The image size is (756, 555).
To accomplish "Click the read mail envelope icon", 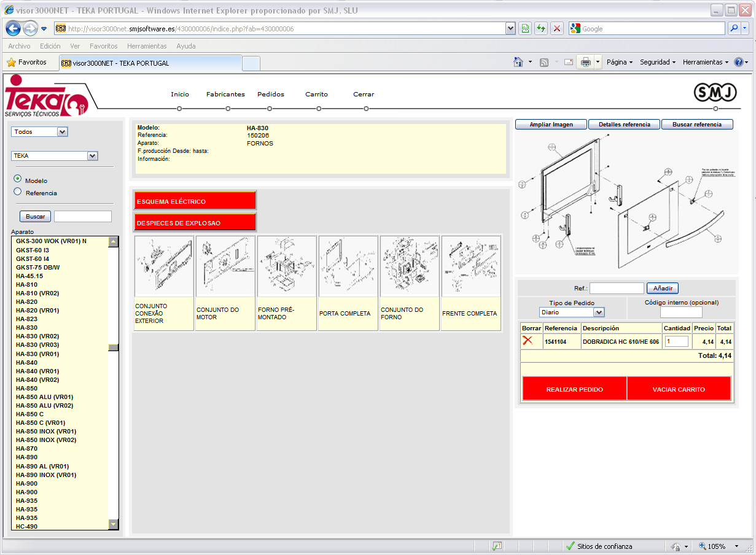I will (568, 62).
